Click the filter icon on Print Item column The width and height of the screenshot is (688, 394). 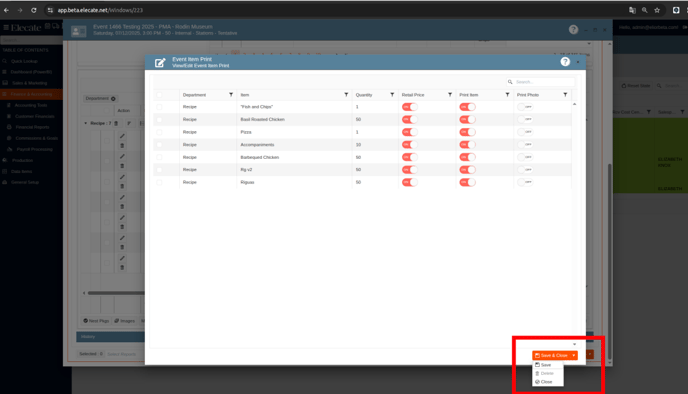507,95
